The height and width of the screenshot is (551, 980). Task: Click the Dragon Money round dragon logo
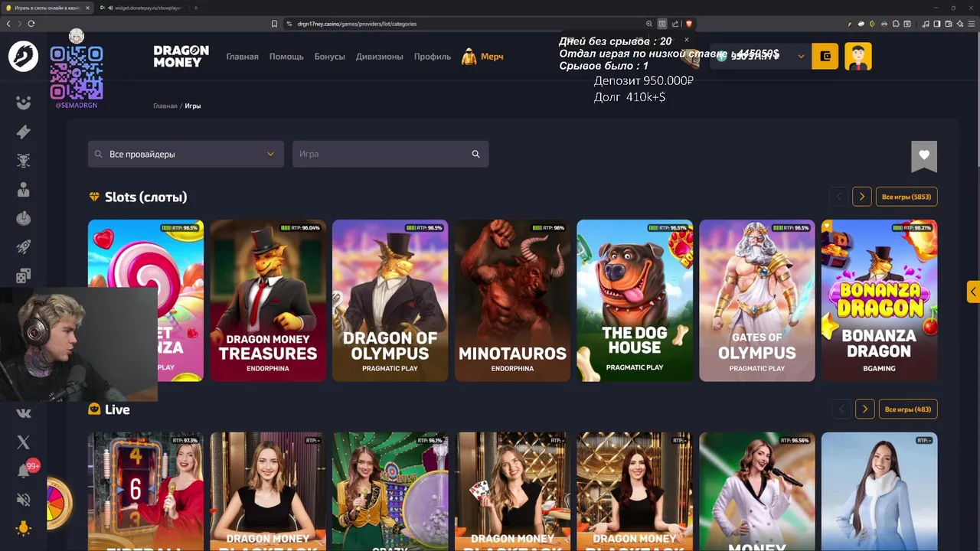[x=23, y=57]
